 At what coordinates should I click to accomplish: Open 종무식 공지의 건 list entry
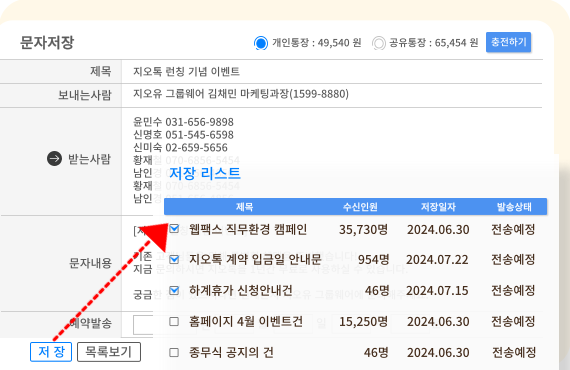click(231, 353)
